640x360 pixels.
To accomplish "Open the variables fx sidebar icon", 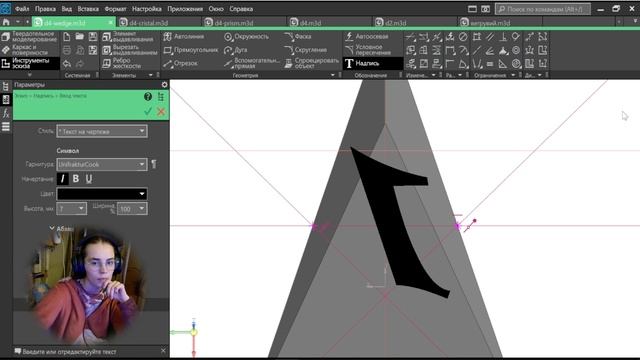I will [6, 113].
